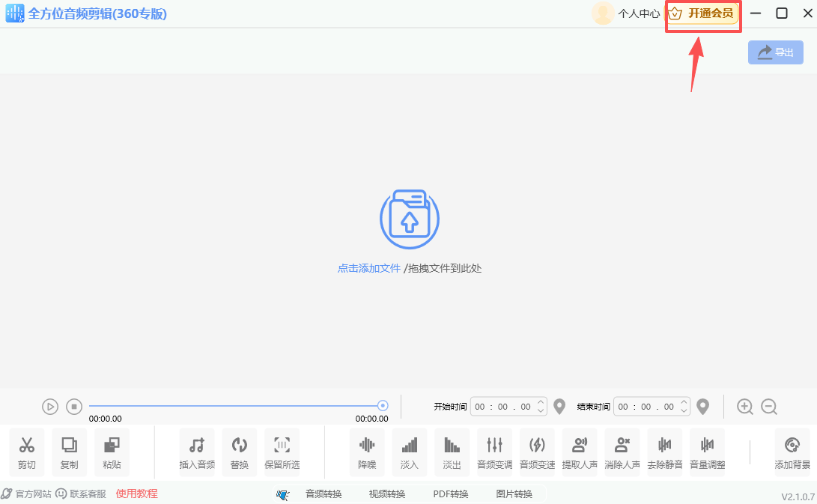Select the 剪切 (cut) scissors tool

point(27,452)
